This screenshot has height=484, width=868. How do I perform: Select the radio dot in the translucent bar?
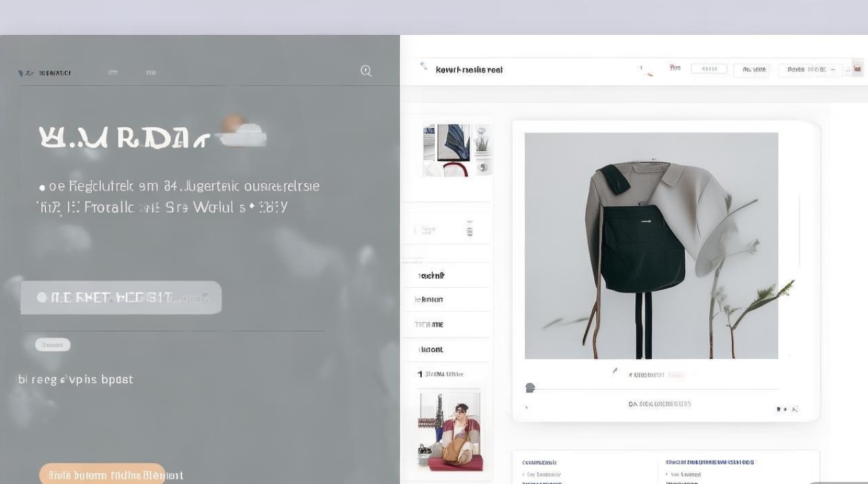click(42, 297)
